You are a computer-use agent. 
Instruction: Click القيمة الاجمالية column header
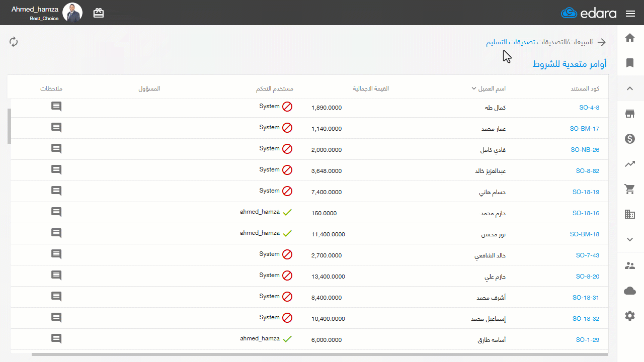coord(371,88)
